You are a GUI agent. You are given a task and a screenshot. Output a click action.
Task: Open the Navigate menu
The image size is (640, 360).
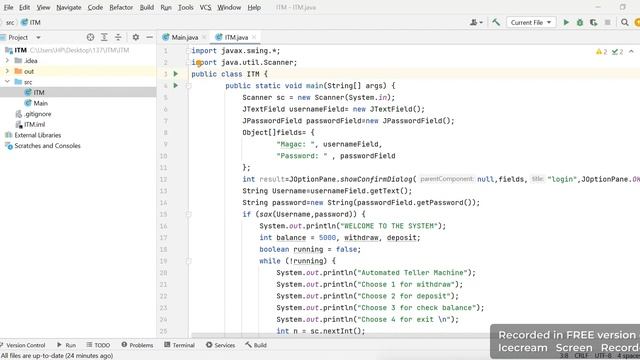pyautogui.click(x=69, y=7)
